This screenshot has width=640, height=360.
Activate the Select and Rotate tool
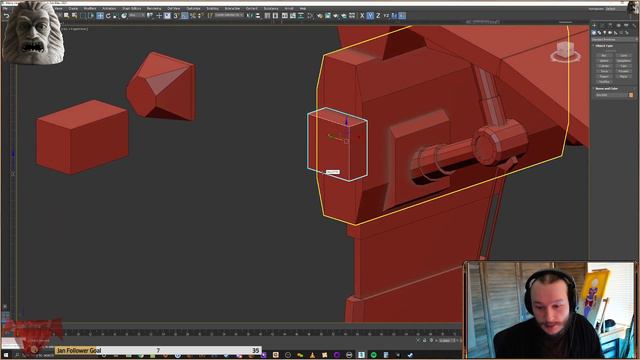(x=108, y=16)
